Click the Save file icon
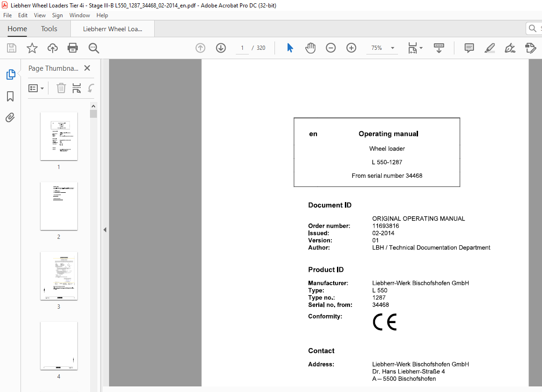 [x=12, y=48]
